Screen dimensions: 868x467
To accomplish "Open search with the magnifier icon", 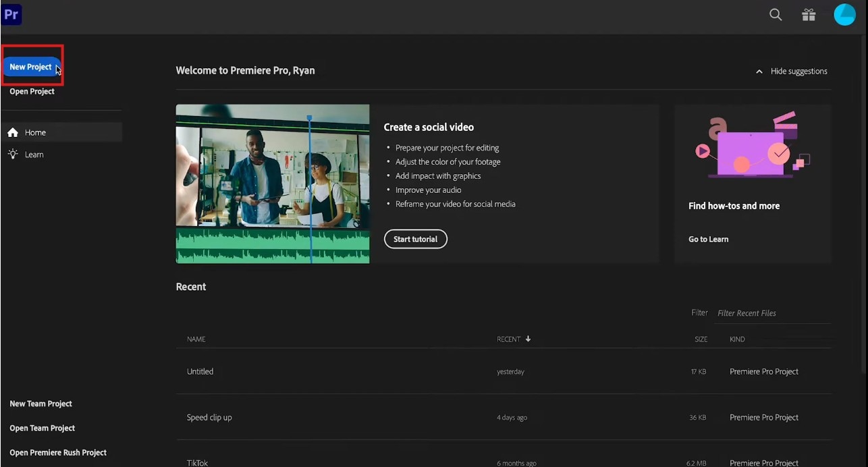I will (x=776, y=15).
